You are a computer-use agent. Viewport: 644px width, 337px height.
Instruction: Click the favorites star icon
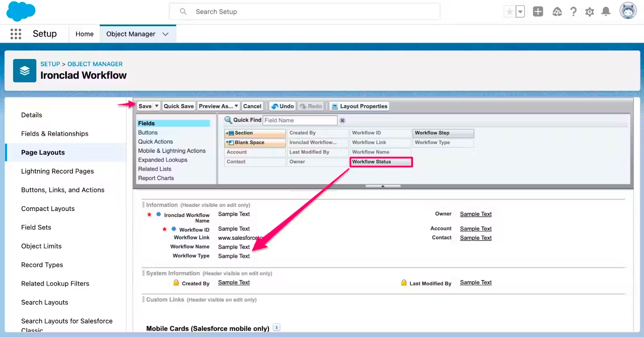tap(510, 12)
